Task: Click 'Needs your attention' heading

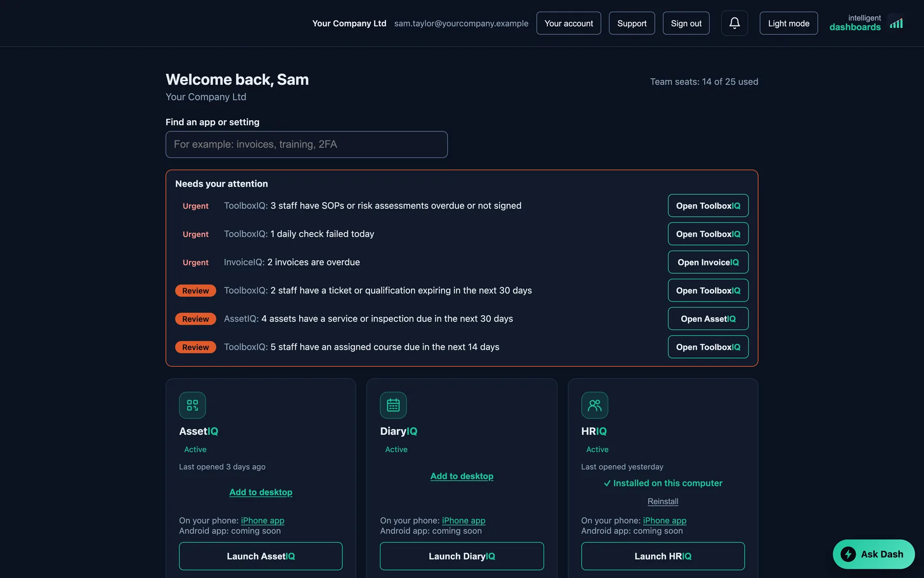Action: (221, 183)
